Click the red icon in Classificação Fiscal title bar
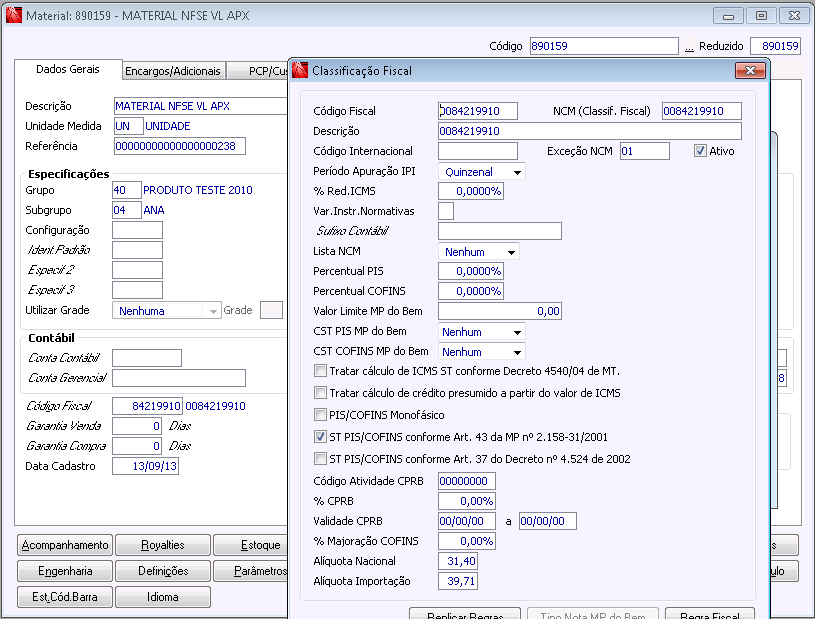 (300, 70)
